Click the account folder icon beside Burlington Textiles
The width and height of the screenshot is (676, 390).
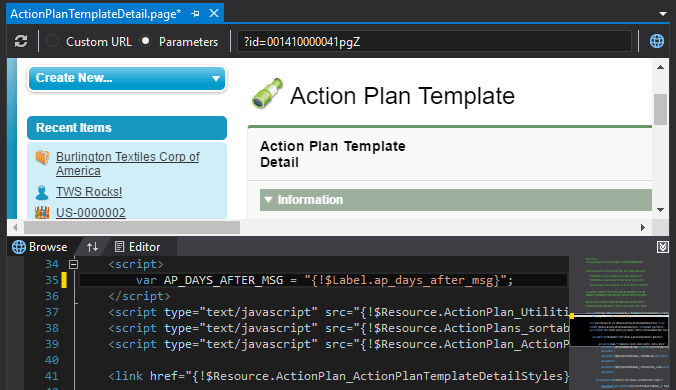(42, 157)
